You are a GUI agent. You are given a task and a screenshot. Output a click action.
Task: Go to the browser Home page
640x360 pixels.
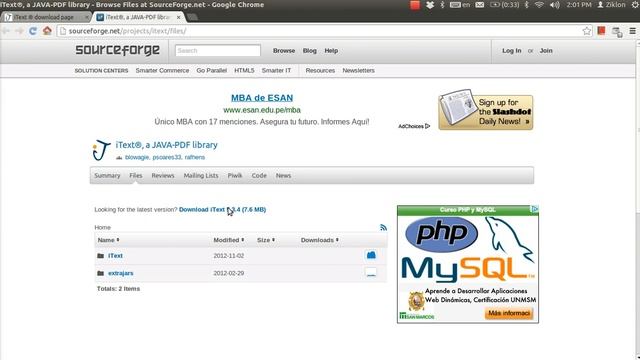tap(47, 31)
